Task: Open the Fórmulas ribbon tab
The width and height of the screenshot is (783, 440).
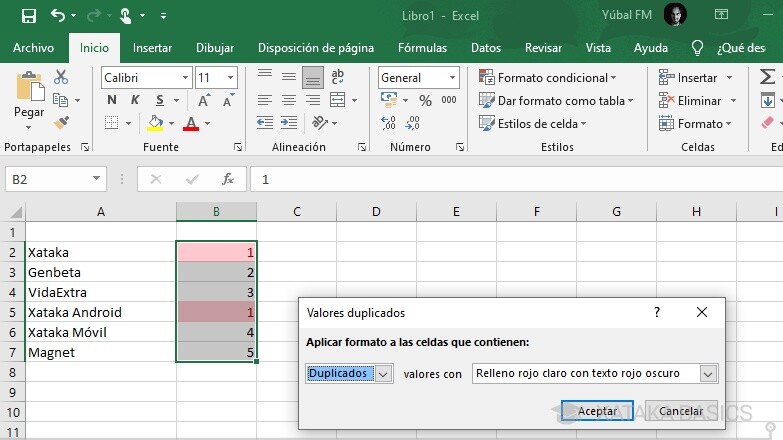Action: coord(422,48)
